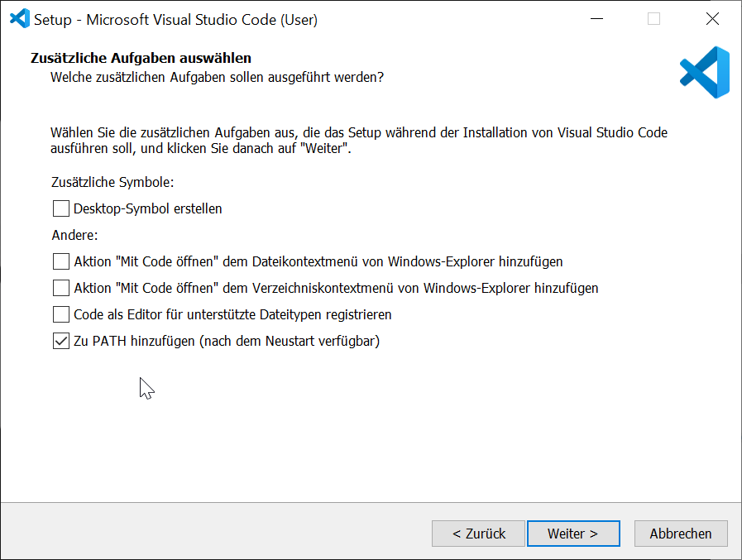
Task: Cancel setup via the Abbrechen button
Action: coord(681,534)
